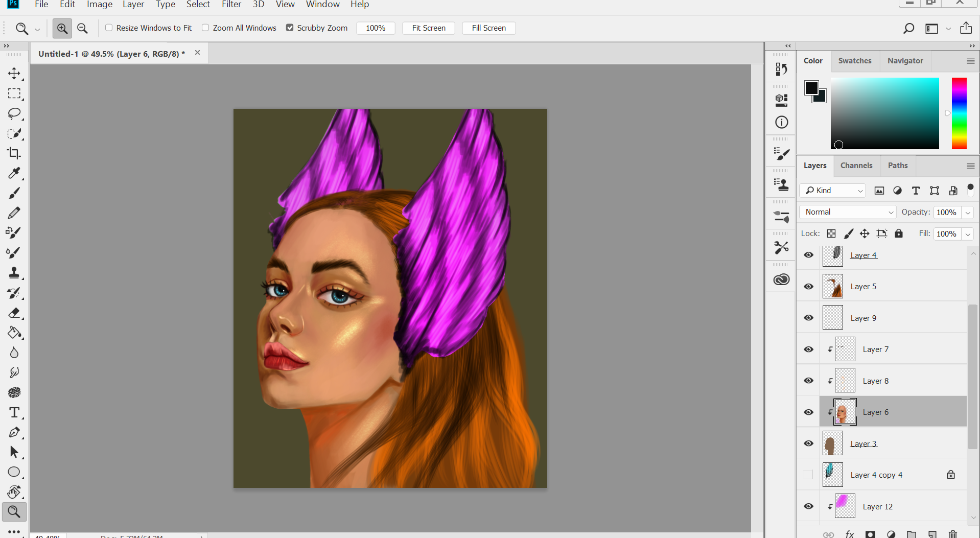Viewport: 980px width, 538px height.
Task: Hide Layer 5 using its eye icon
Action: 808,287
